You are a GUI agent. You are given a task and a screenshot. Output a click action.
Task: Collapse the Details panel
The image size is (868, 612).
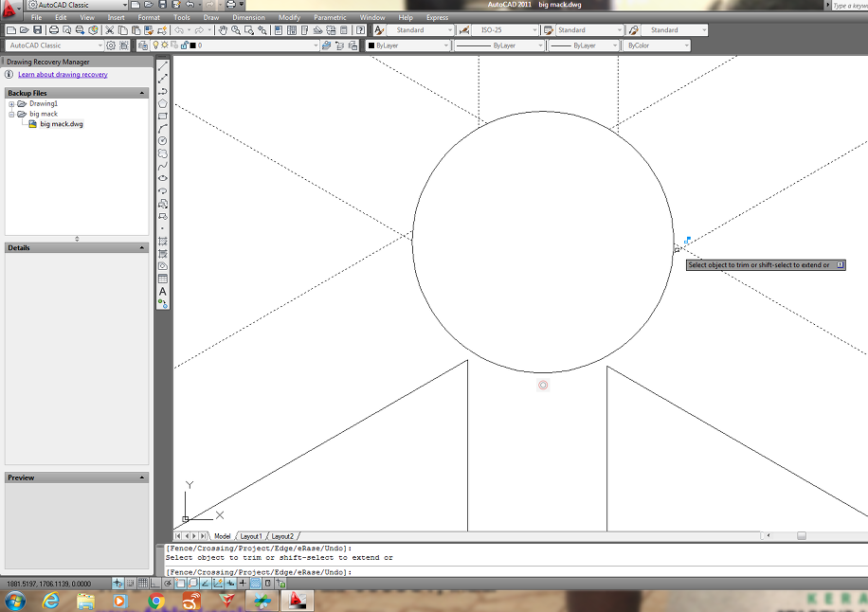(x=142, y=248)
